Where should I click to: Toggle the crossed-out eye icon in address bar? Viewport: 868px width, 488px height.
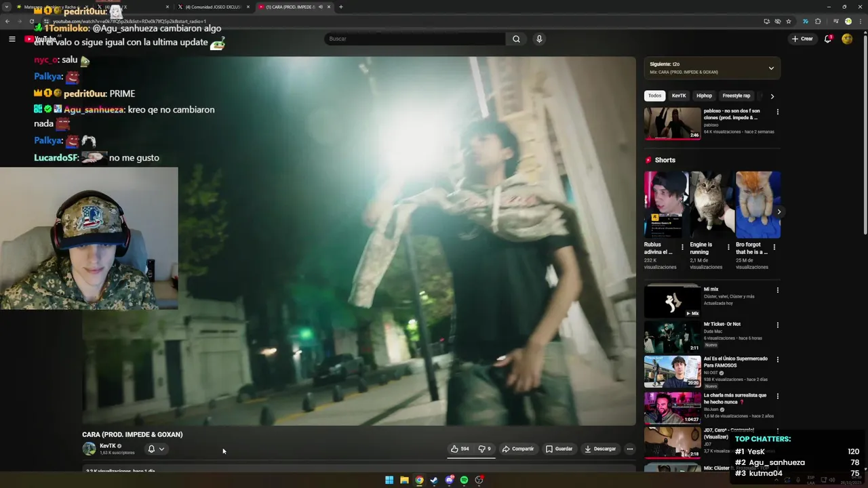778,22
